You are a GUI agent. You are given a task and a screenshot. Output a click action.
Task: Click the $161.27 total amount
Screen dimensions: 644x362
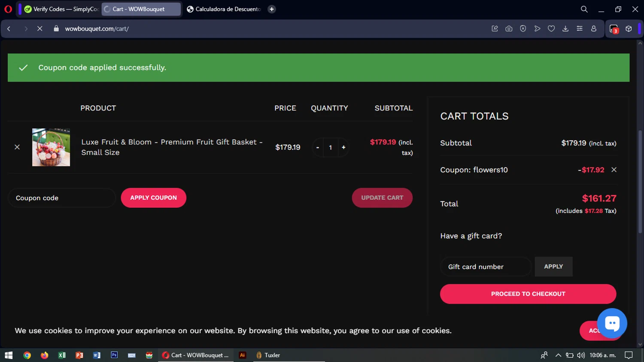click(599, 198)
